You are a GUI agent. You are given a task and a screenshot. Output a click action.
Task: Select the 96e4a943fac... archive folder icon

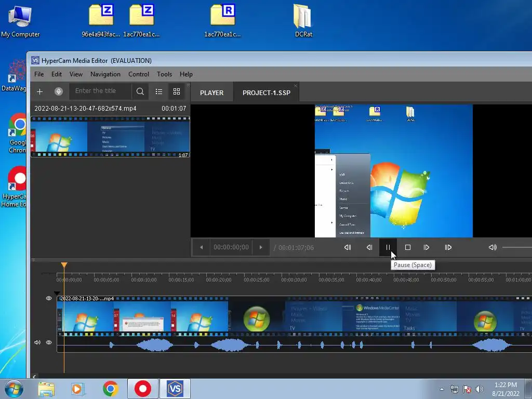tap(101, 21)
